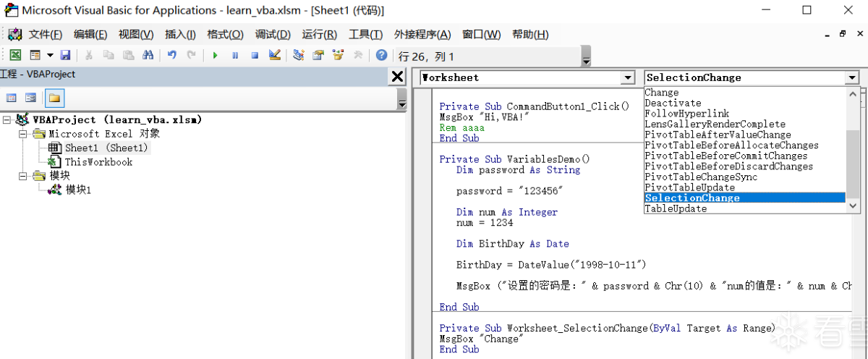Viewport: 868px width, 359px height.
Task: Click the Insert UserForm toolbar icon
Action: [34, 56]
